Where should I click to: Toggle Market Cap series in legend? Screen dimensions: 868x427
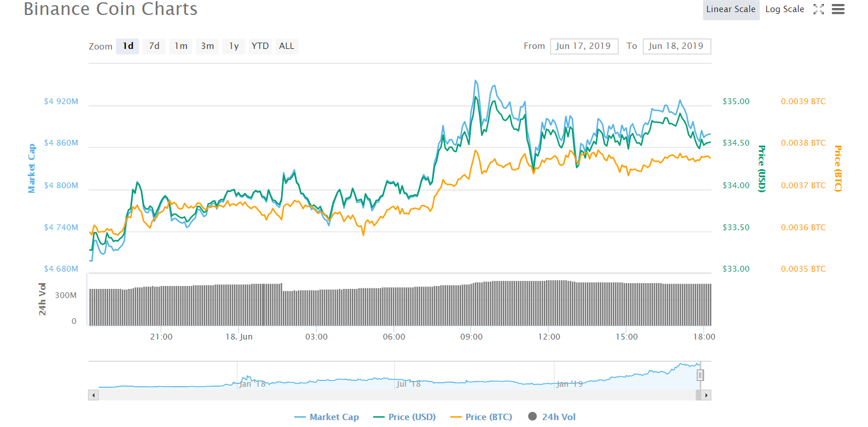point(327,417)
